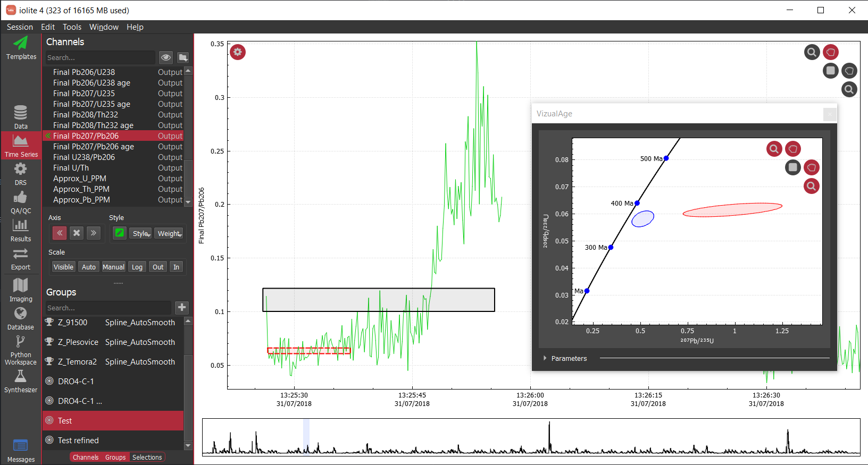Open the DRS gear section
The width and height of the screenshot is (868, 465).
click(x=21, y=174)
